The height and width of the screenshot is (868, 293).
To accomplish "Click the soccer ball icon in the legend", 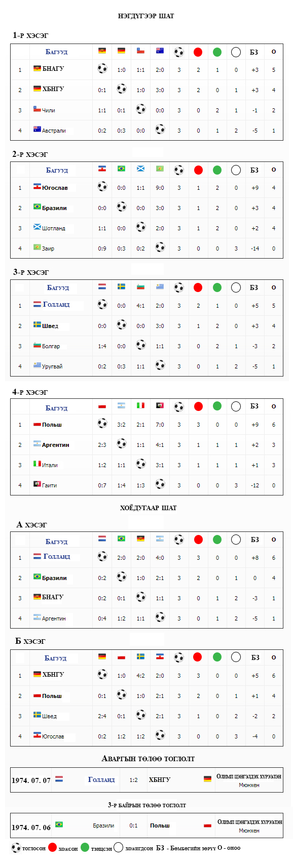I will tap(16, 848).
